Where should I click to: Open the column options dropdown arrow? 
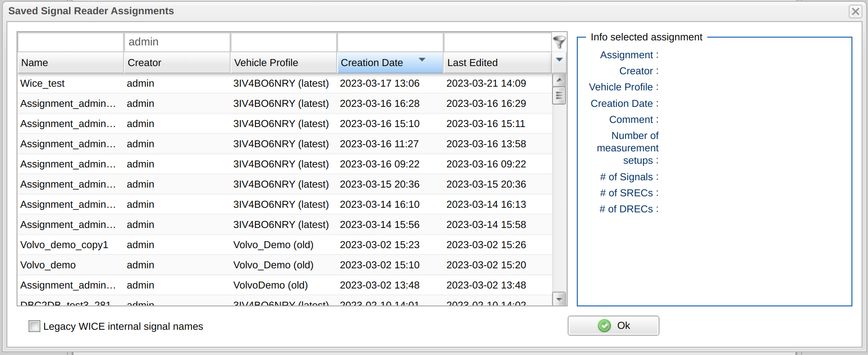tap(559, 60)
